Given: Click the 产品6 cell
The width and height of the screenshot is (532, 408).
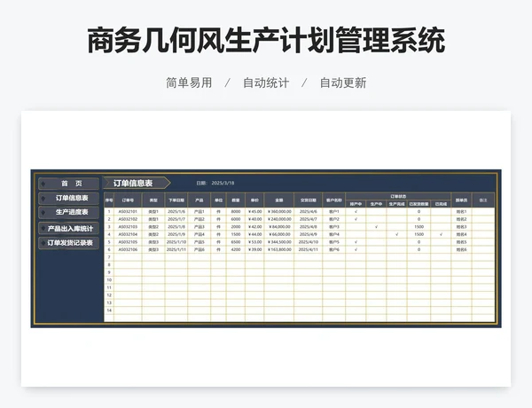Looking at the screenshot, I should click(x=199, y=249).
